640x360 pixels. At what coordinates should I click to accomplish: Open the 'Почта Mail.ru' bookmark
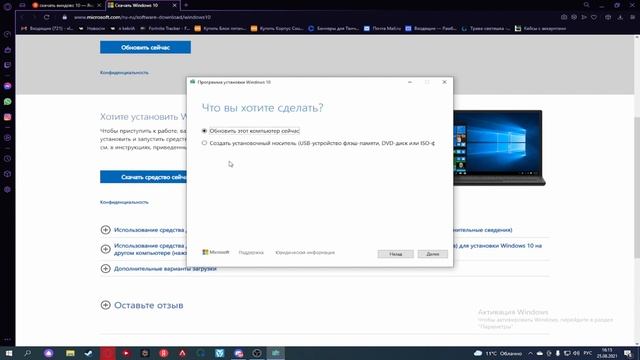point(382,29)
